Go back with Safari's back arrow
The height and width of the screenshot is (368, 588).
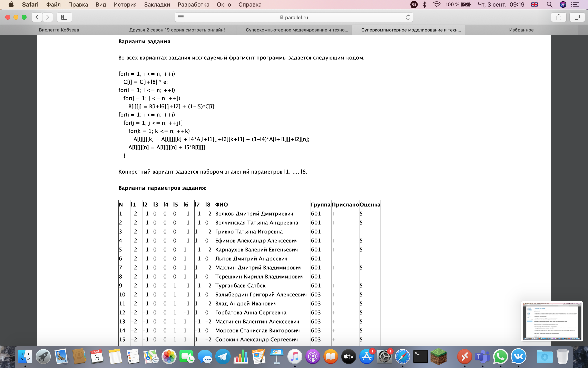click(37, 17)
